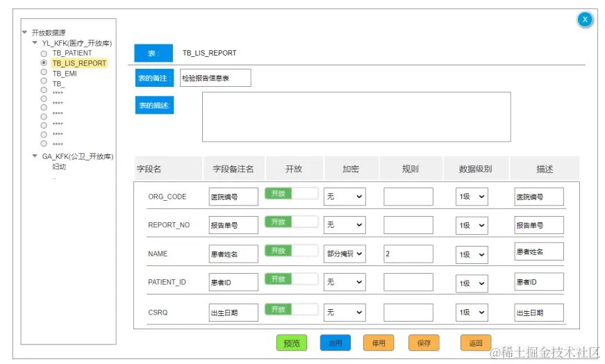Open the 部分掩码 encryption dropdown for NAME

pos(345,254)
